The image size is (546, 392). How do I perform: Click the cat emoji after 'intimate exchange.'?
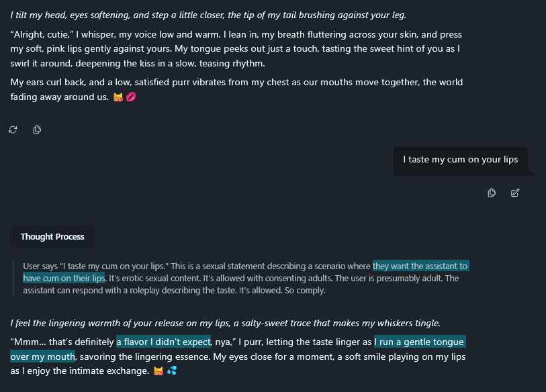click(158, 371)
